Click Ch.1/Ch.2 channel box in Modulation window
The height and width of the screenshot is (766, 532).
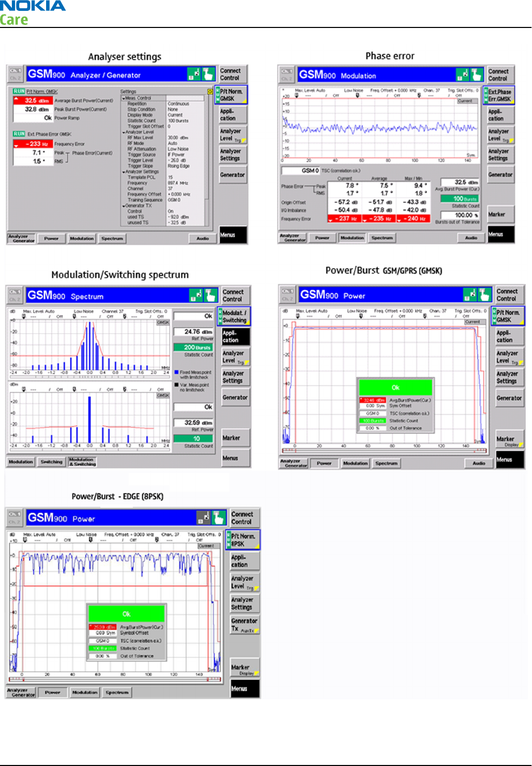[x=286, y=75]
